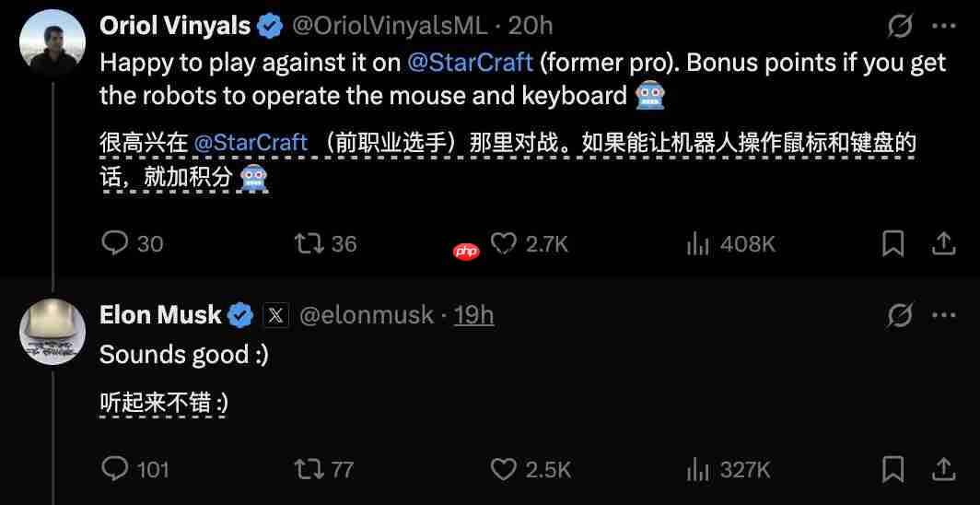Screen dimensions: 980x505
Task: Open more options on Elon's tweet
Action: [944, 315]
